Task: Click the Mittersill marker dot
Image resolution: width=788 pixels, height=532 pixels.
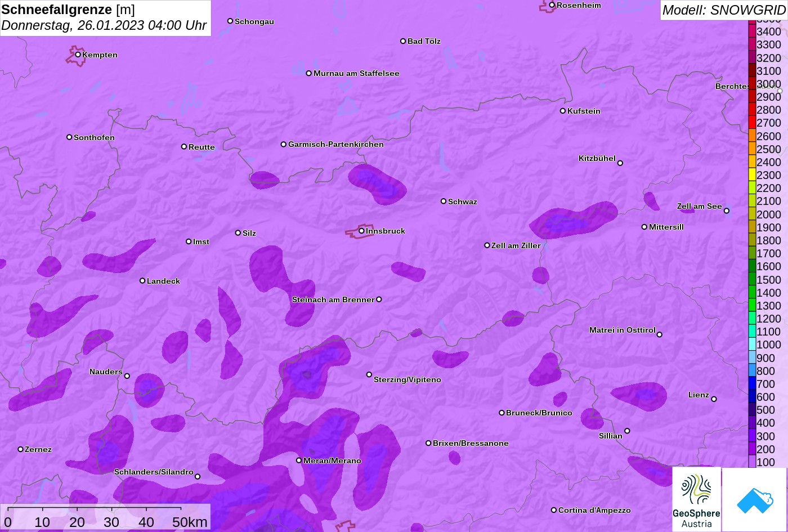Action: (x=644, y=227)
